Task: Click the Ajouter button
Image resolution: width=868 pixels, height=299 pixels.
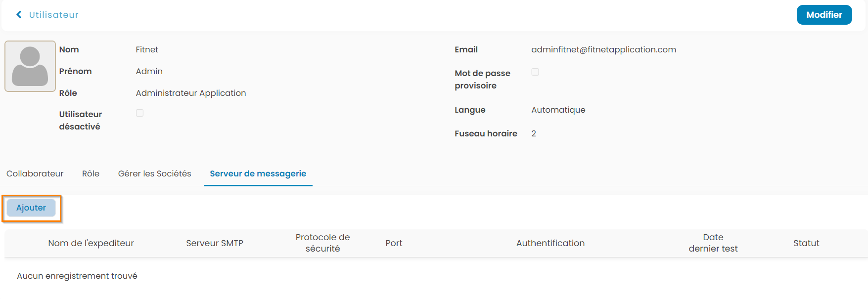Action: click(x=31, y=208)
